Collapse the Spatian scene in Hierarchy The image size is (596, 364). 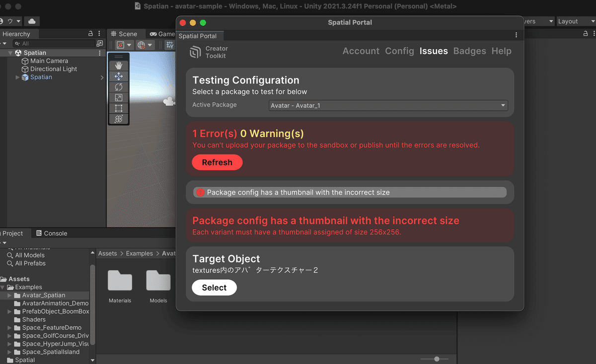pyautogui.click(x=10, y=53)
